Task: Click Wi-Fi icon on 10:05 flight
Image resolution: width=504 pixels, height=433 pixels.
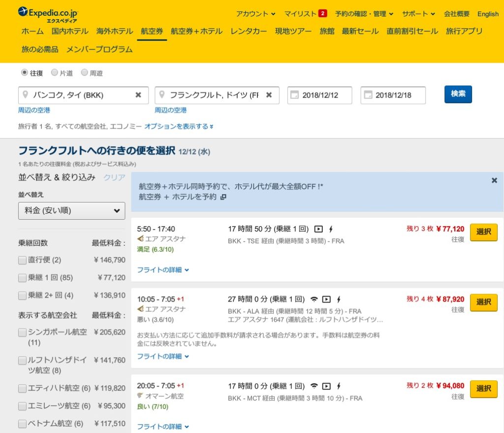Action: [314, 299]
